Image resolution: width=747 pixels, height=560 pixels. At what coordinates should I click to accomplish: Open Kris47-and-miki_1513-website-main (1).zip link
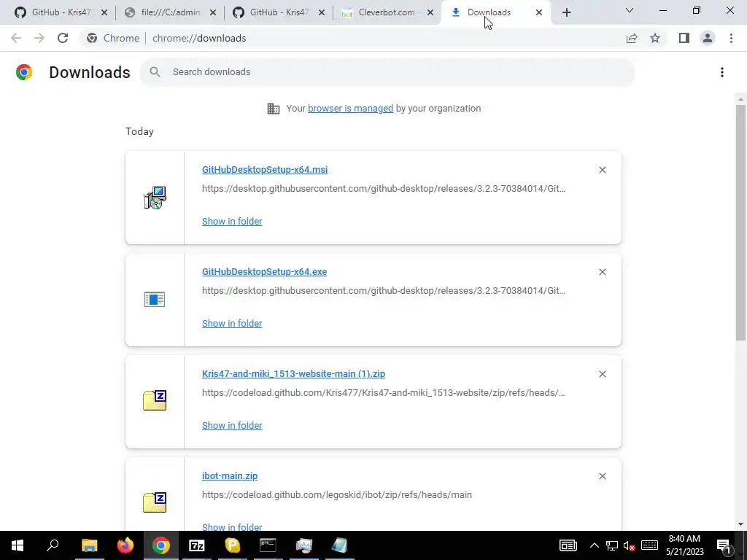(293, 374)
